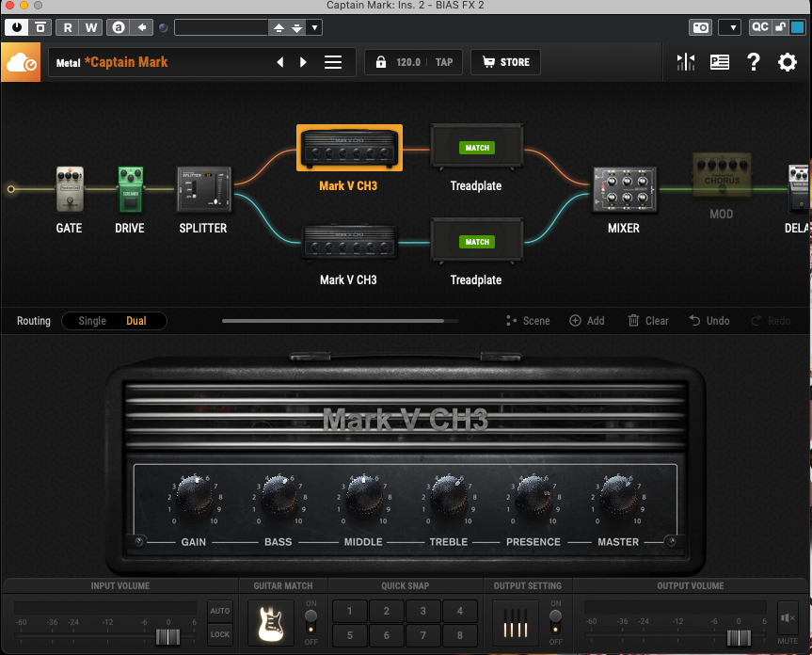Viewport: 812px width, 655px height.
Task: Select Quick Snap slot 1
Action: pyautogui.click(x=350, y=611)
